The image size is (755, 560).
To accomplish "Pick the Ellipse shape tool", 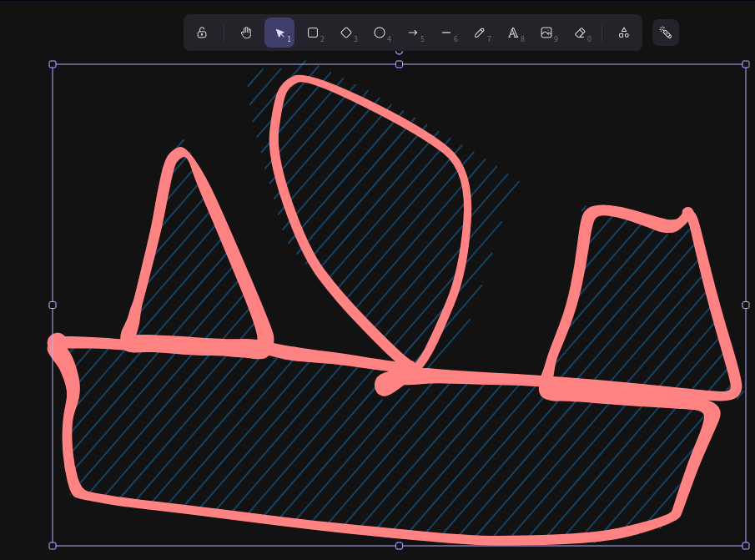I will point(380,33).
